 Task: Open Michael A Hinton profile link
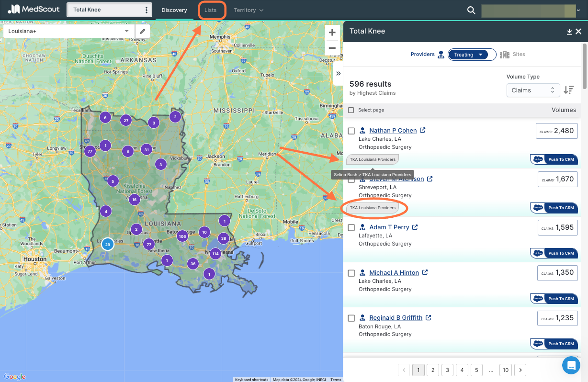[x=394, y=272]
